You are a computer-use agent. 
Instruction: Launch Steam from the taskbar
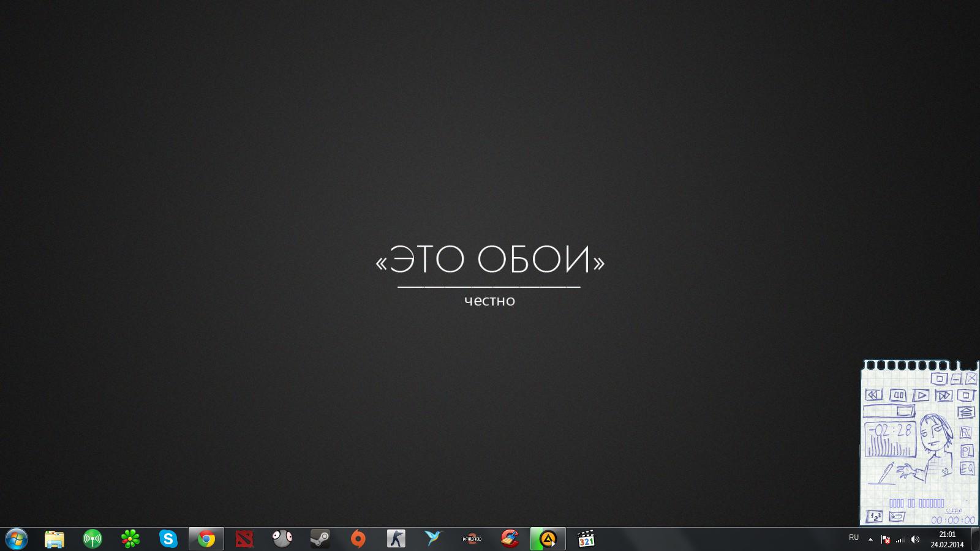point(320,539)
